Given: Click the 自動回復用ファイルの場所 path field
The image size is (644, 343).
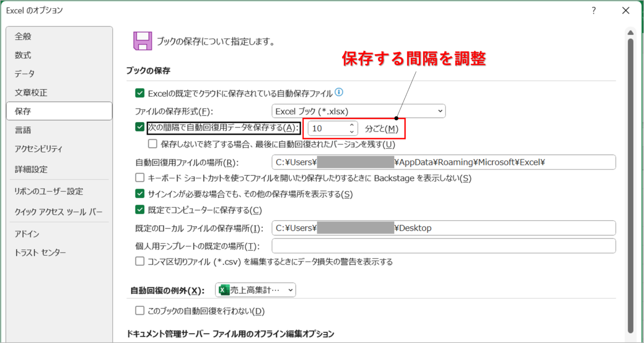Looking at the screenshot, I should [x=444, y=162].
